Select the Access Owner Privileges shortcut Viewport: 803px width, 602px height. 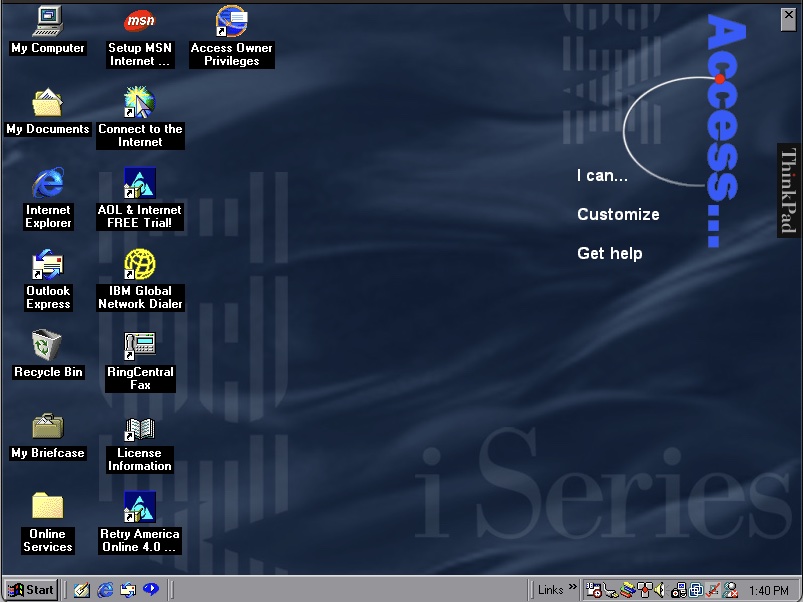231,21
